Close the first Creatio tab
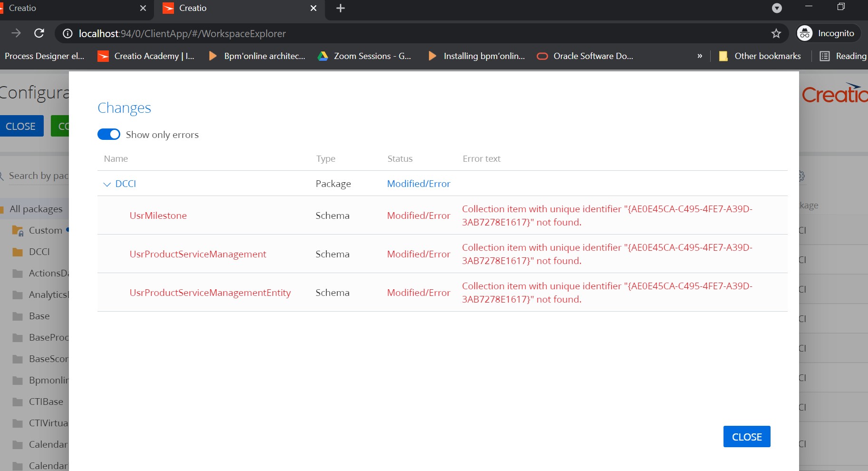The height and width of the screenshot is (471, 868). point(143,8)
